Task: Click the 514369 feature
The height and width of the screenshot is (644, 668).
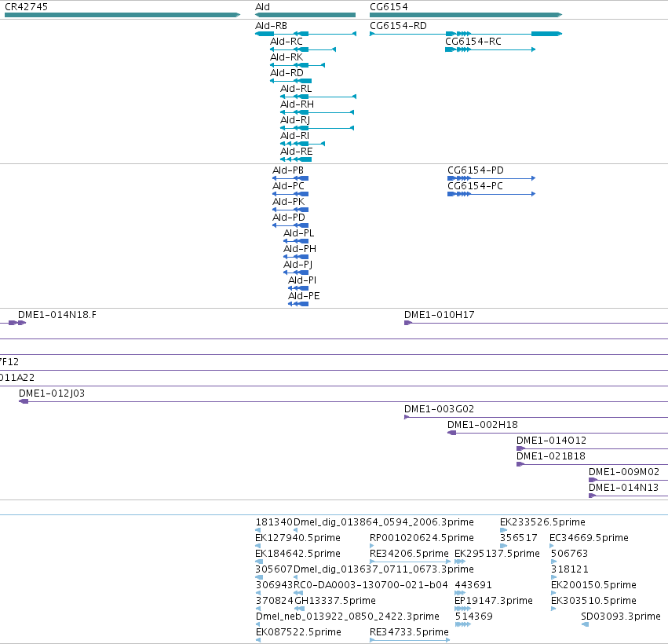Action: 462,624
